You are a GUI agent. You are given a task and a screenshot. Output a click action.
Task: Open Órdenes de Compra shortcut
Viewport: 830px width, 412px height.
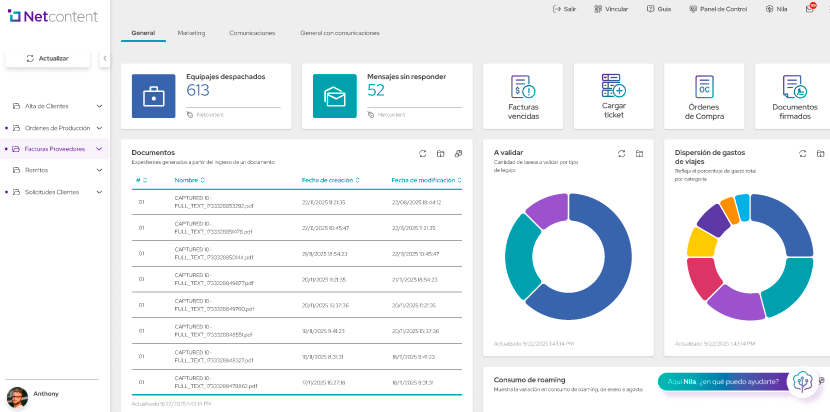(x=704, y=86)
